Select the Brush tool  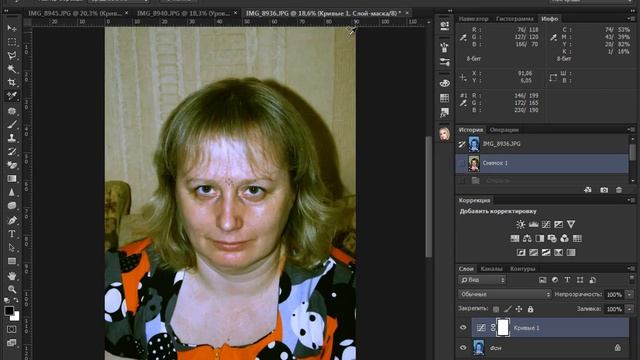pyautogui.click(x=12, y=124)
